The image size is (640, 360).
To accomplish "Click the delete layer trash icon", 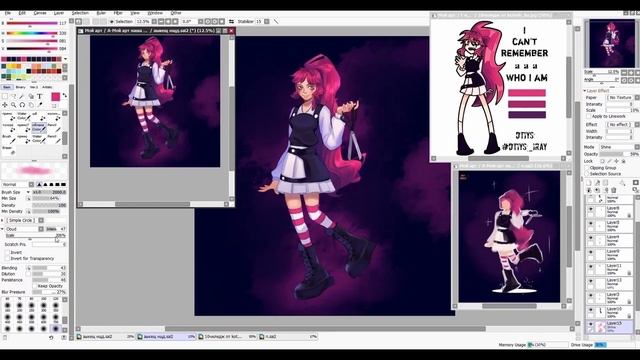I will pyautogui.click(x=613, y=190).
